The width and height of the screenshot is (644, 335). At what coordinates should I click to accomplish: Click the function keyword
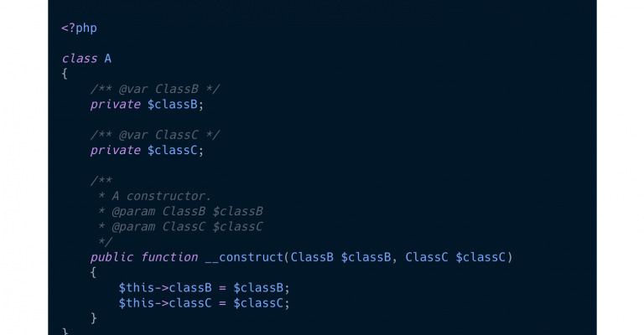[x=169, y=257]
